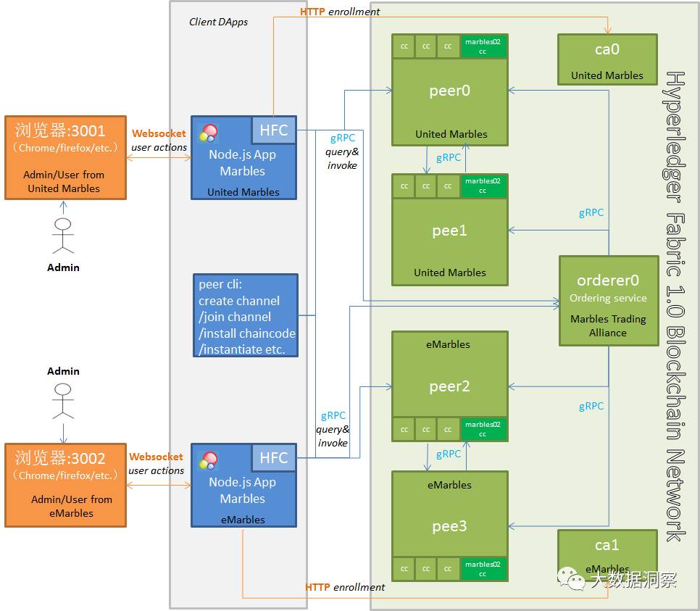Select the HFC block of United Marbles app
The image size is (700, 611).
(274, 130)
